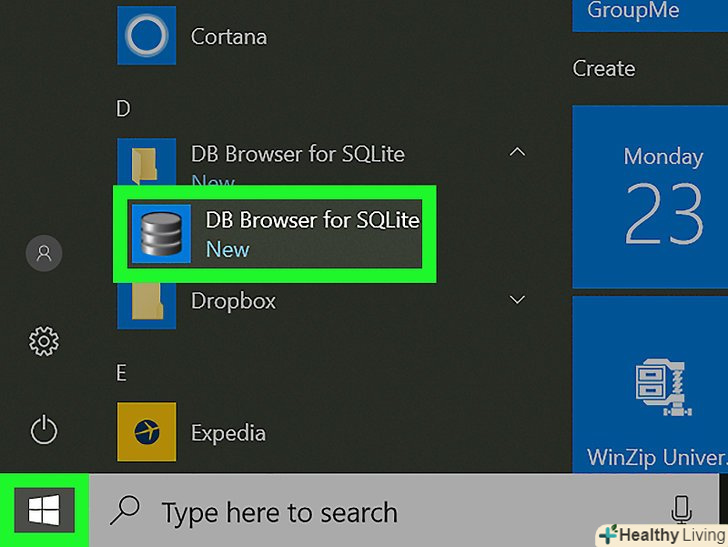
Task: Click the Expedia app name
Action: (228, 434)
